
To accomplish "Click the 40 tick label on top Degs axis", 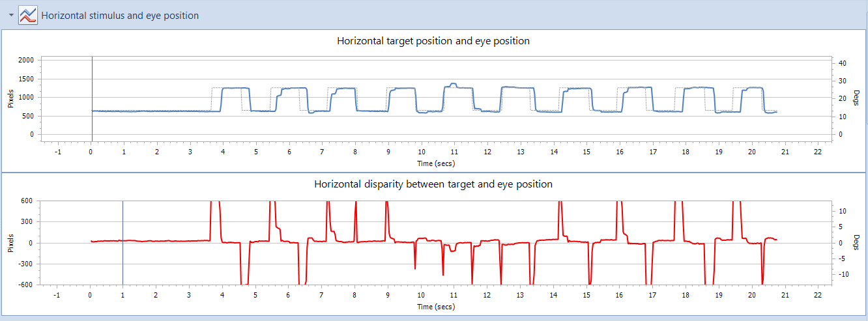I will pyautogui.click(x=842, y=63).
